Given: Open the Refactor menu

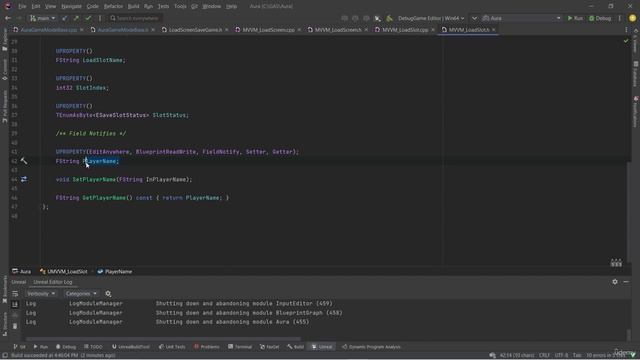Looking at the screenshot, I should pyautogui.click(x=113, y=7).
